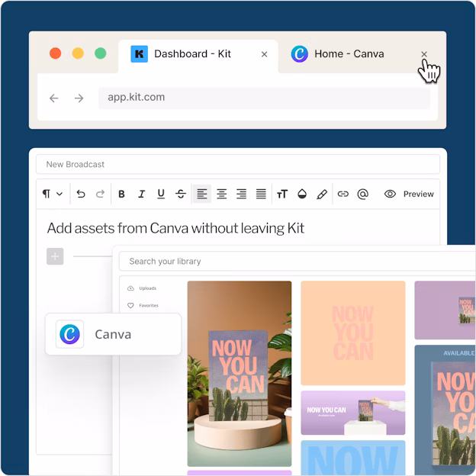Screen dimensions: 476x476
Task: Center align the text
Action: pos(221,195)
